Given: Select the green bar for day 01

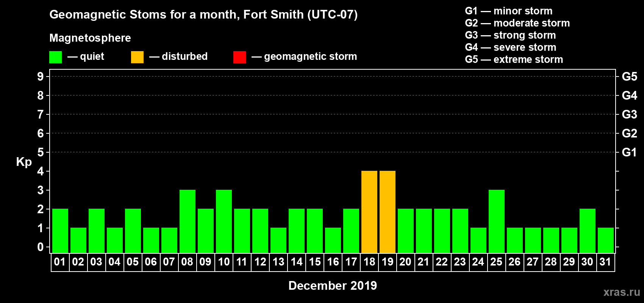Looking at the screenshot, I should [x=60, y=231].
